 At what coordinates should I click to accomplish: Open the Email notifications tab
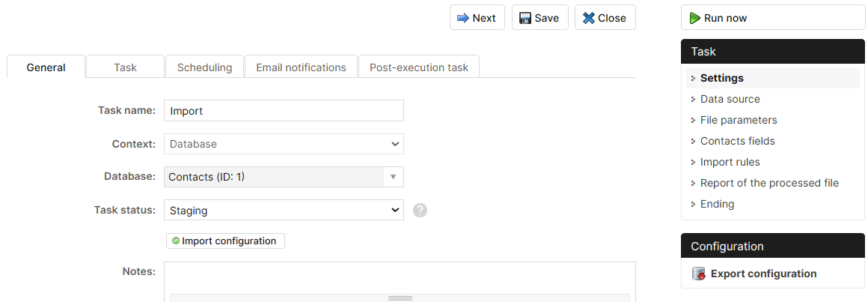click(x=301, y=67)
